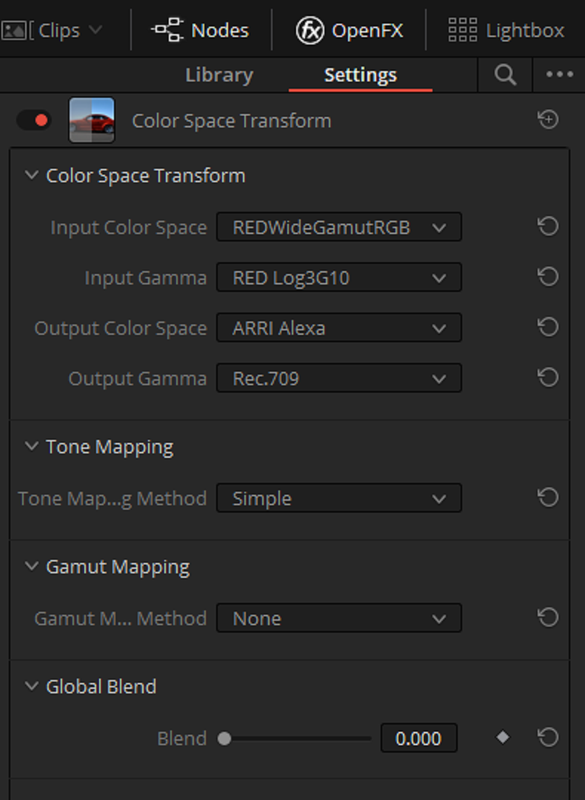Reset Output Color Space value

click(548, 327)
